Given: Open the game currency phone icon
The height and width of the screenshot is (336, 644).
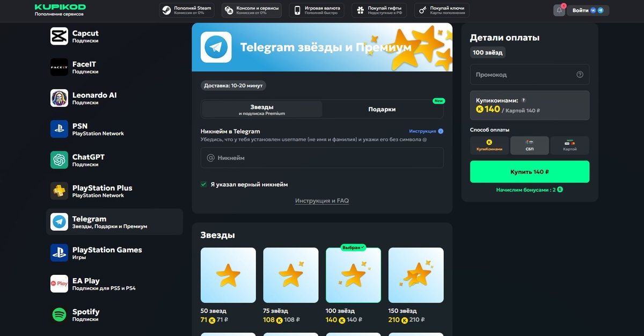Looking at the screenshot, I should point(297,10).
